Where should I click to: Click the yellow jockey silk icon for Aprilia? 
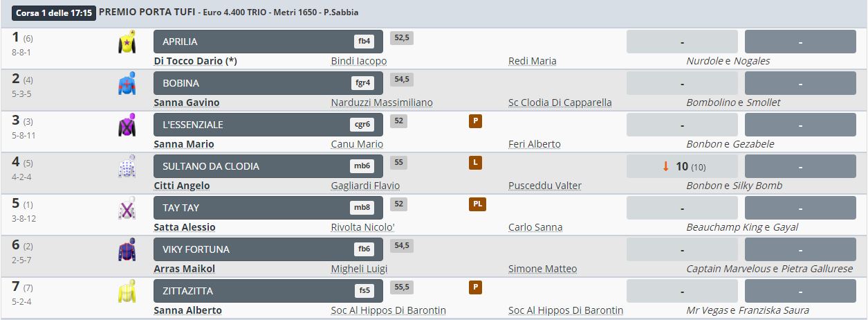click(127, 43)
